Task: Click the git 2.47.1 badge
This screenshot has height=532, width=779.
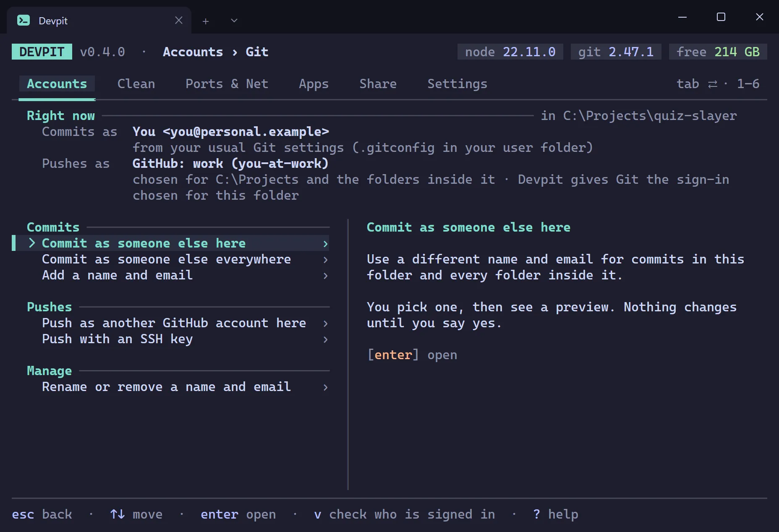Action: point(616,52)
